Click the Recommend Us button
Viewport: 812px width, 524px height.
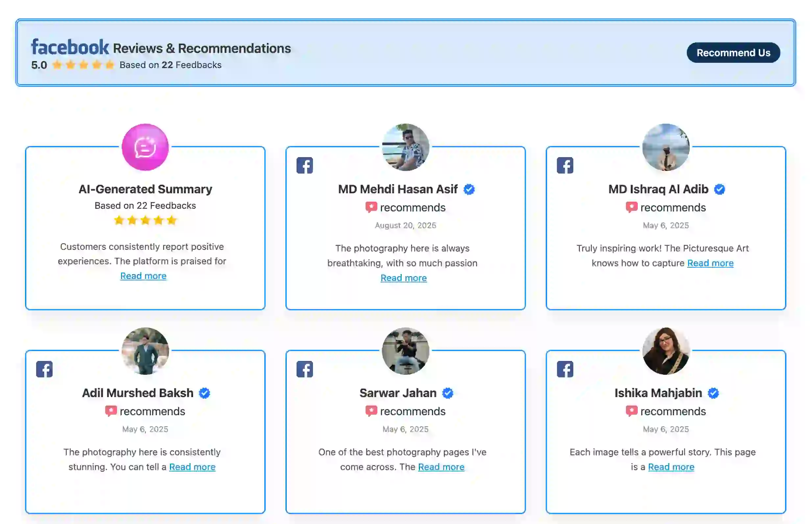(x=733, y=52)
